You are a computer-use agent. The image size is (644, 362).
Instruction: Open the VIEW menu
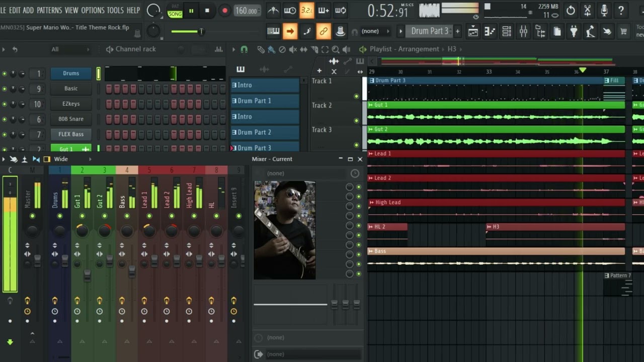click(71, 10)
